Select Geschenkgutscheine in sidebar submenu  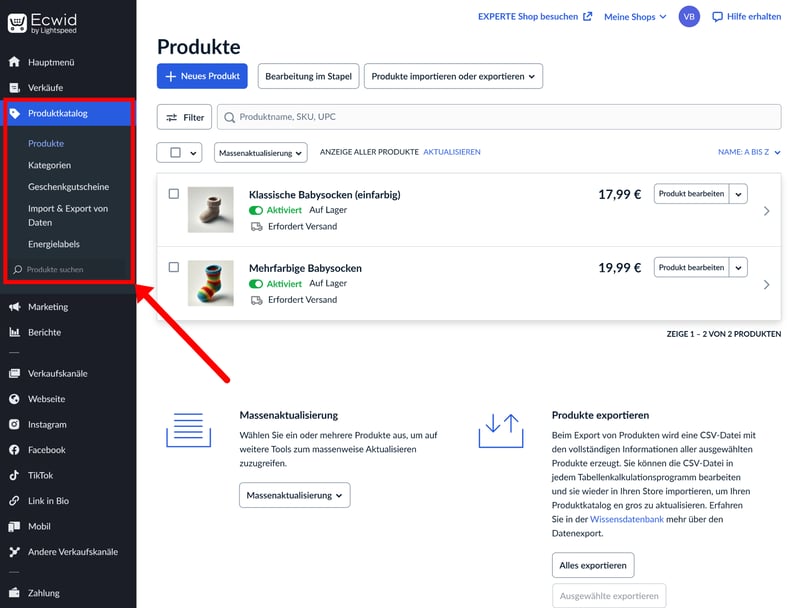point(68,187)
